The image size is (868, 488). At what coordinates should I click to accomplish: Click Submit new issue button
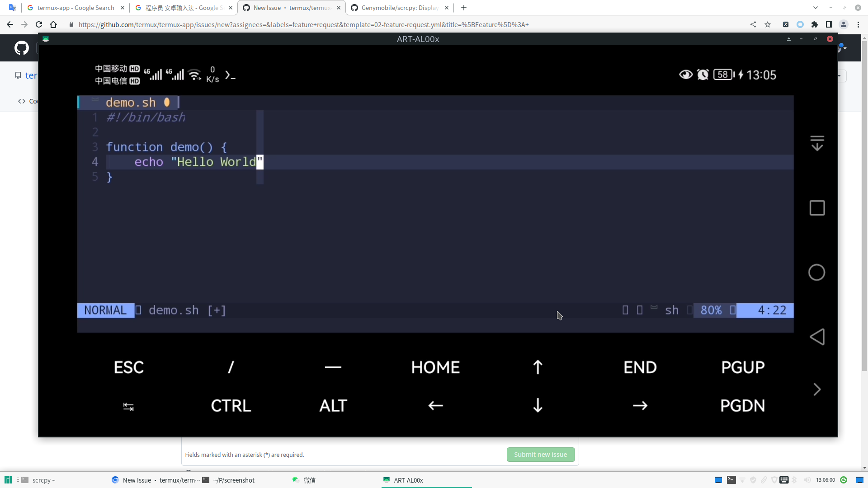[x=541, y=455]
